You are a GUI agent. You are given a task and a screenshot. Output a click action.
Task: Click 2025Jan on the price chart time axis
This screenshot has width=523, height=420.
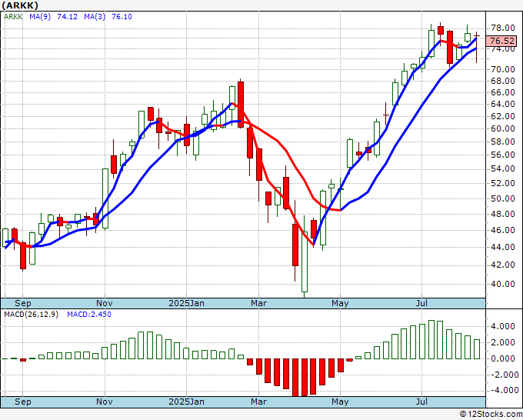(186, 303)
